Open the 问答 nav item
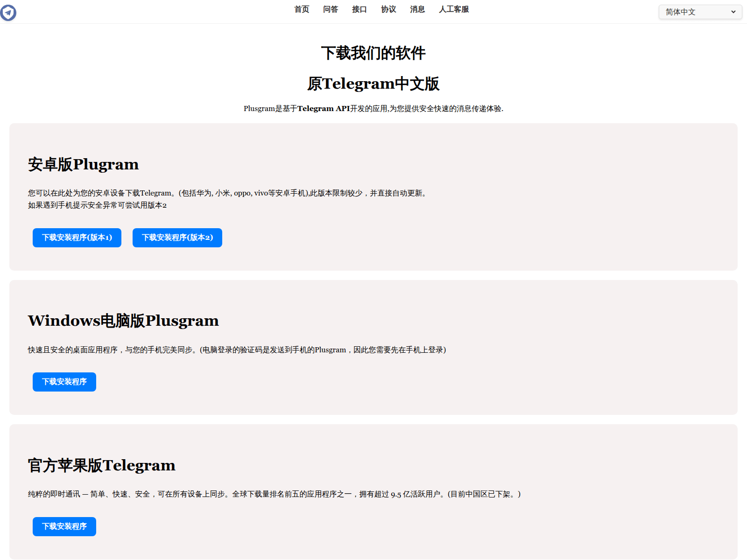Viewport: 747px width, 560px height. click(x=331, y=9)
